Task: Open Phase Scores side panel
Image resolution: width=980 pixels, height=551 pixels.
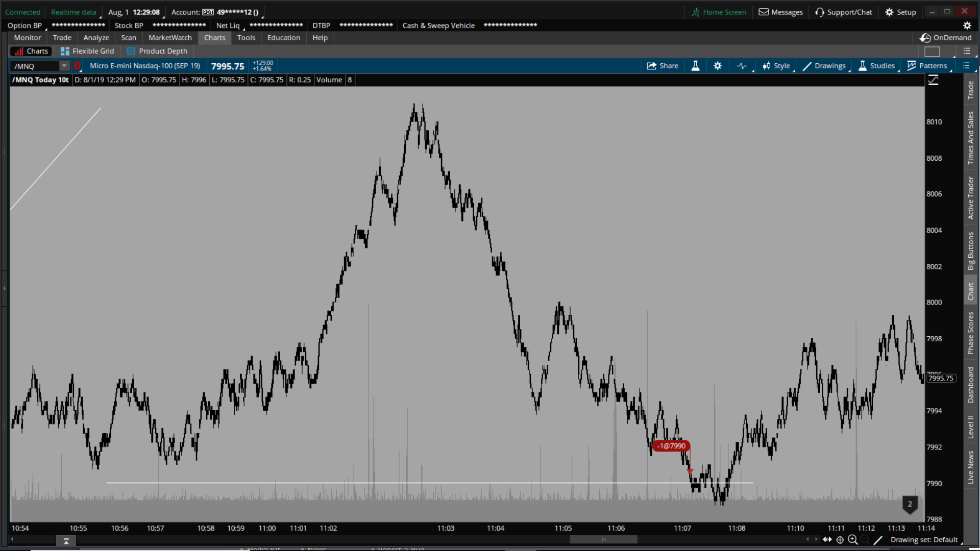Action: point(970,333)
